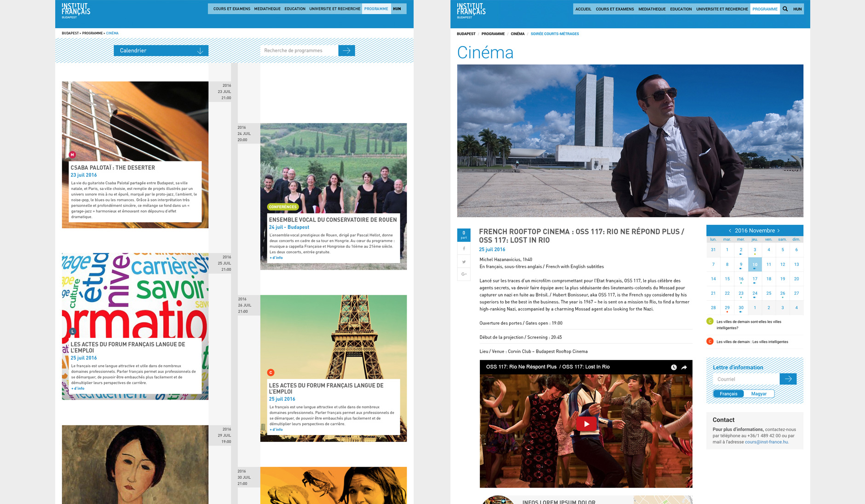Open EDUCATION menu on left page
The image size is (865, 504).
point(295,9)
